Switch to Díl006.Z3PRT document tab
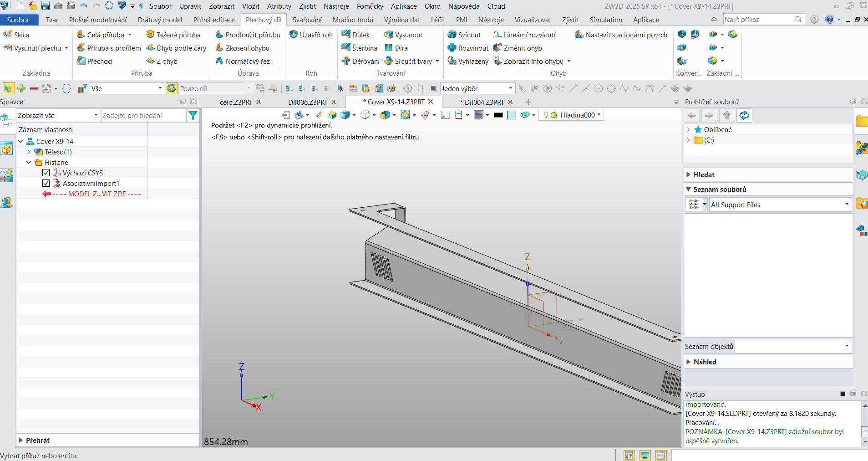The width and height of the screenshot is (868, 461). pyautogui.click(x=308, y=102)
